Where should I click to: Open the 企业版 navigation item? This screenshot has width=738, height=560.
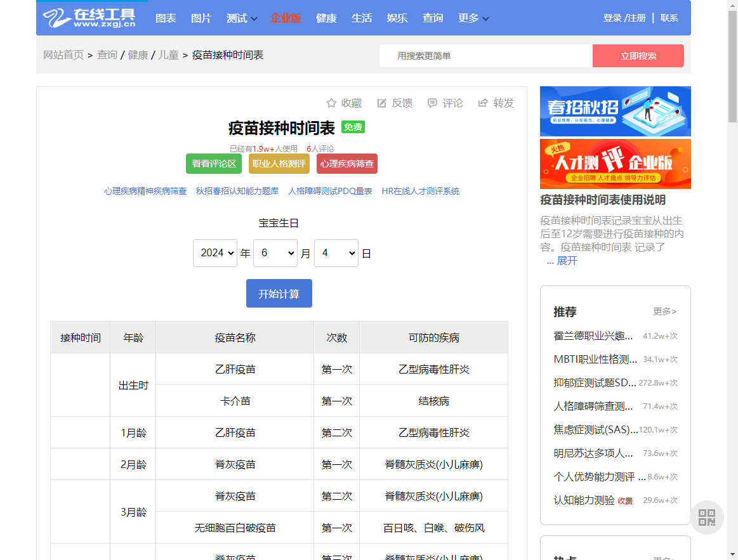click(286, 18)
